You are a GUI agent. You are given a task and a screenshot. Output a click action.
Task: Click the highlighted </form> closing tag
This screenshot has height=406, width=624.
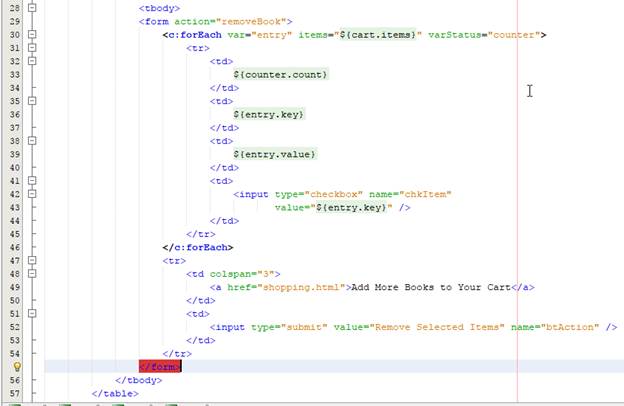(160, 366)
